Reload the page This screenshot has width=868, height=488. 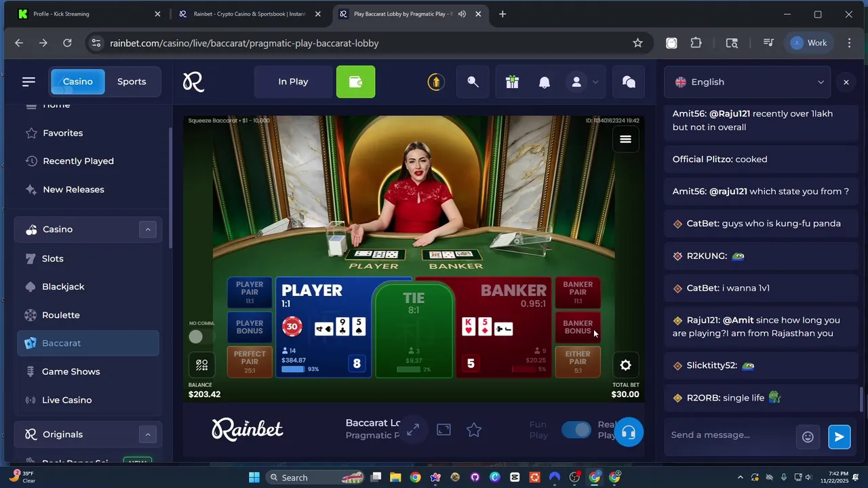coord(67,43)
